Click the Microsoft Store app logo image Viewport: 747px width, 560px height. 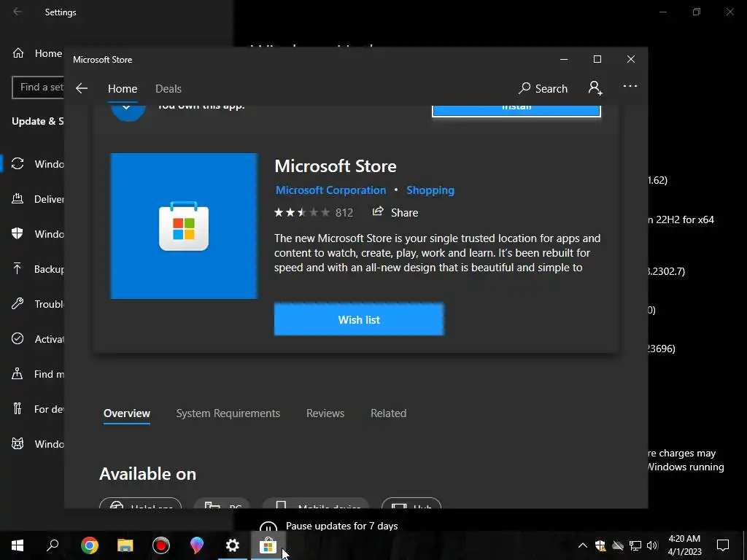click(x=184, y=226)
